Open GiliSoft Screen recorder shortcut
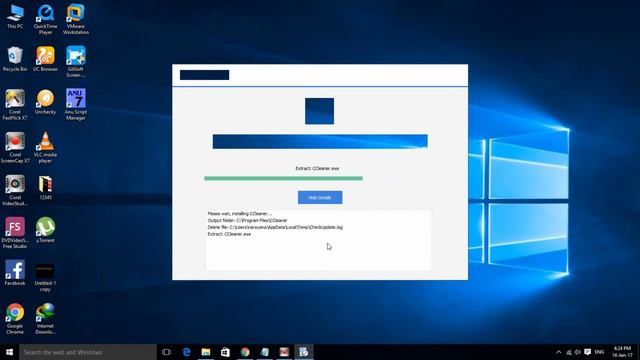 76,62
